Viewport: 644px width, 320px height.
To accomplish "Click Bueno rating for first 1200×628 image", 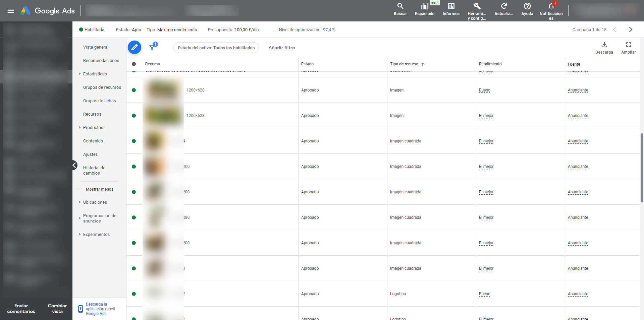I will [484, 90].
